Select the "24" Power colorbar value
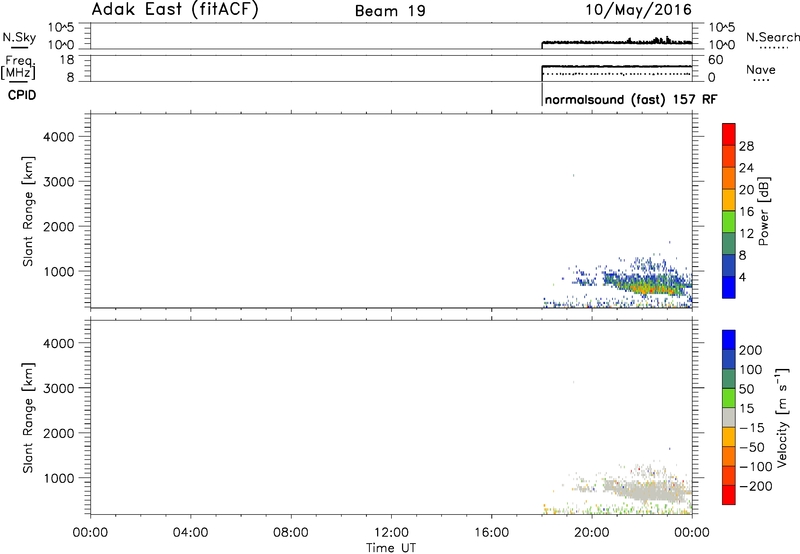The width and height of the screenshot is (800, 554). tap(746, 168)
